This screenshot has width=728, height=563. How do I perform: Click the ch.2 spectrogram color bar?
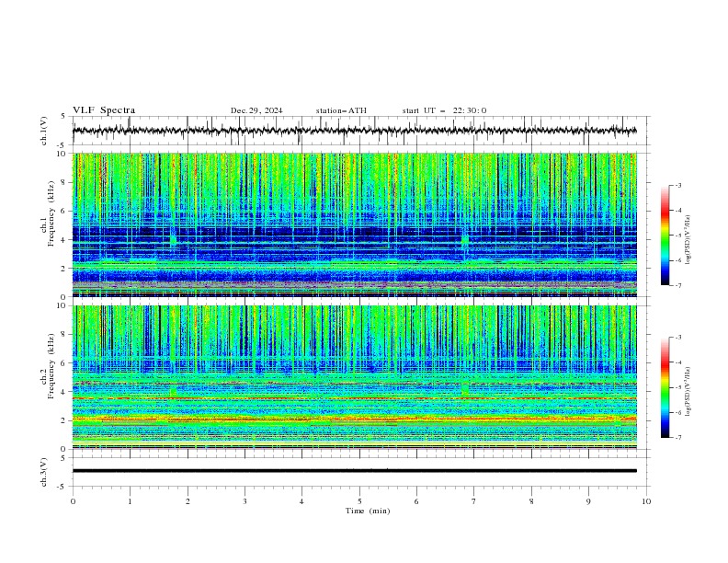tap(665, 387)
